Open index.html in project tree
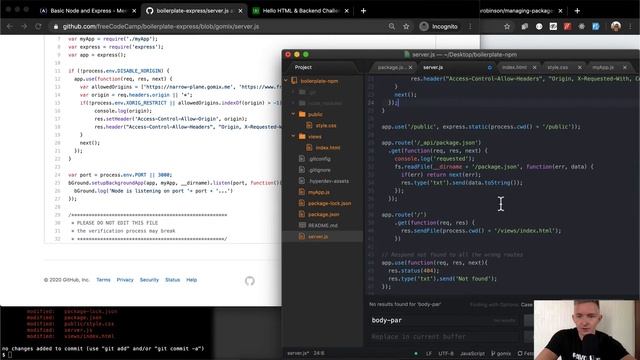This screenshot has width=640, height=360. 328,148
